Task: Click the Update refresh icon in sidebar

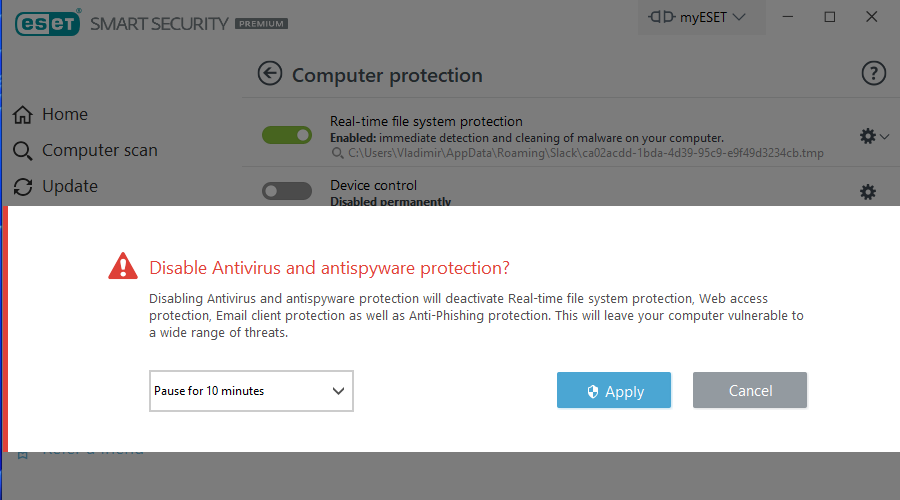Action: 23,187
